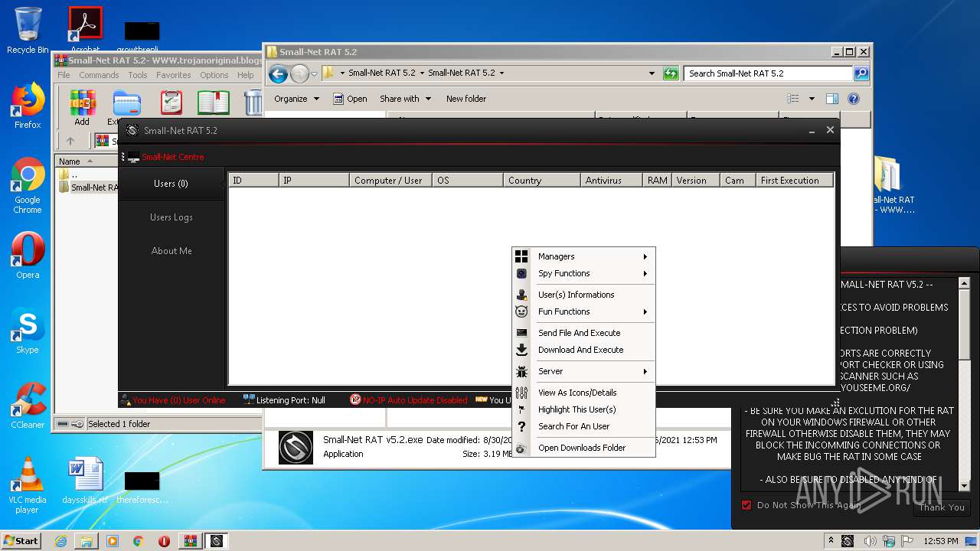The image size is (980, 551).
Task: Click the WinRAR taskbar icon
Action: [190, 541]
